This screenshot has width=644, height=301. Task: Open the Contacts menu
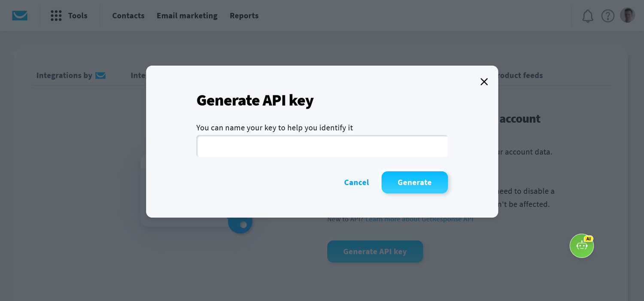[128, 16]
